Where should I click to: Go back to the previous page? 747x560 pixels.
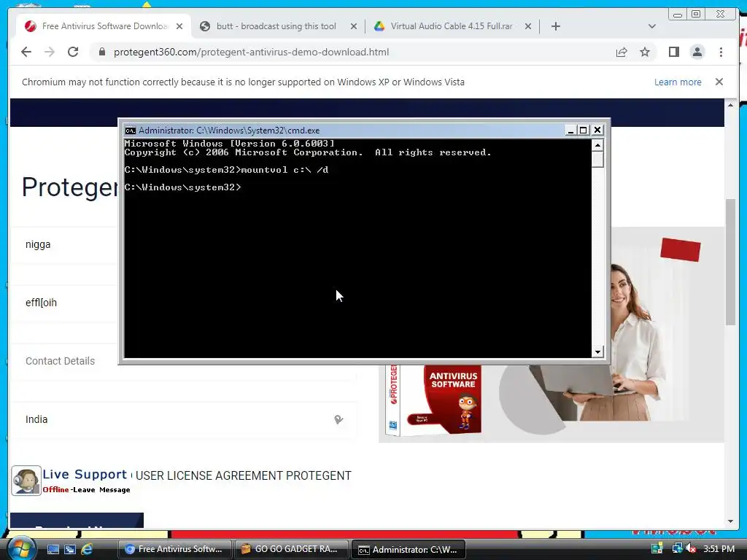[26, 52]
